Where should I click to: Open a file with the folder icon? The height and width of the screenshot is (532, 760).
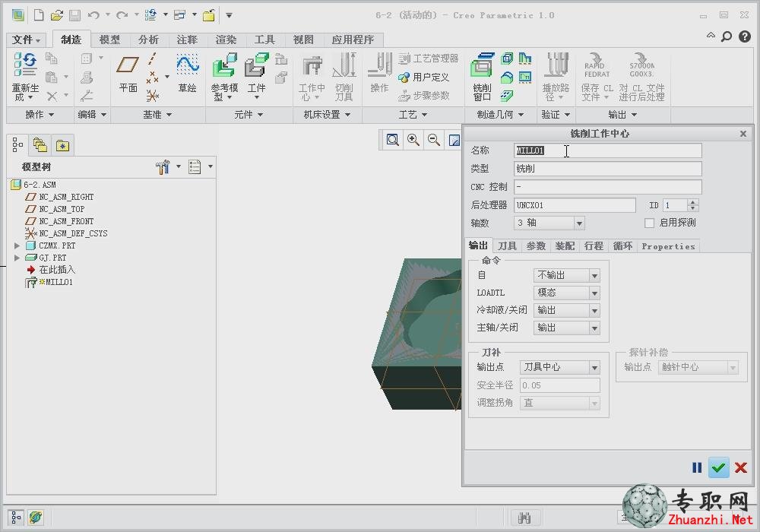tap(57, 15)
